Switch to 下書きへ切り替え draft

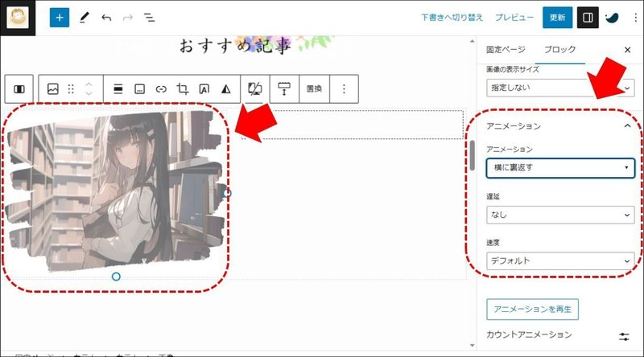[452, 18]
